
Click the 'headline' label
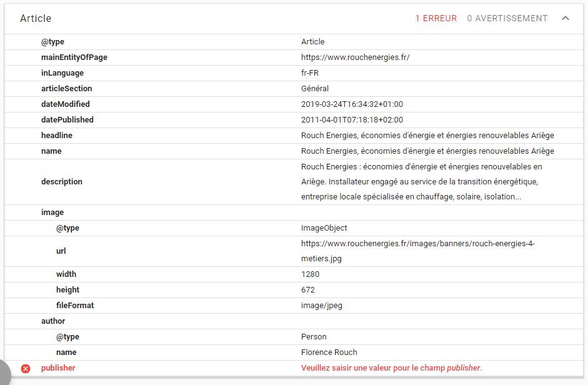click(x=57, y=136)
